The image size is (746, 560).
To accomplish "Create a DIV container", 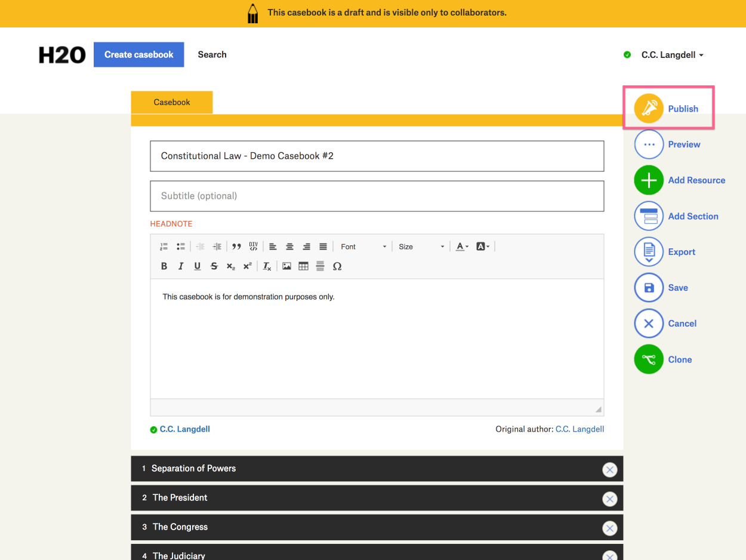I will (253, 247).
